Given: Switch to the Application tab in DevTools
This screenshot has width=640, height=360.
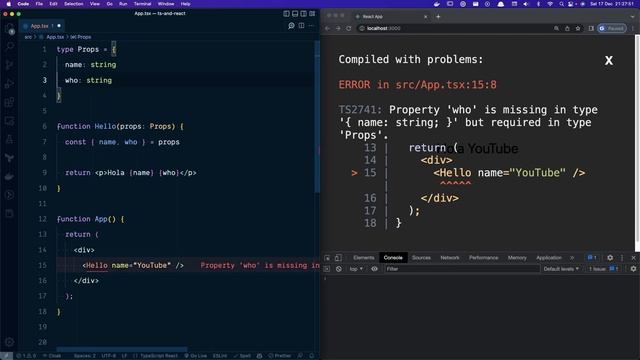Looking at the screenshot, I should [x=549, y=258].
